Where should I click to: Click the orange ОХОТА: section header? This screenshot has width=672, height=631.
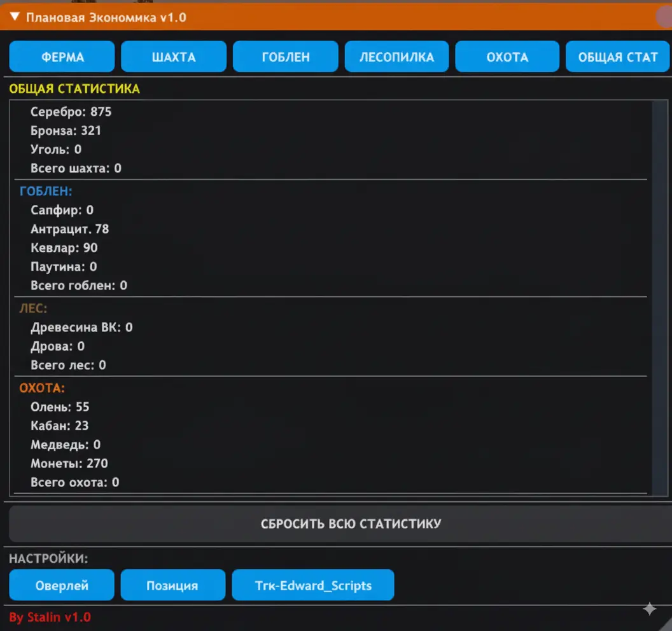42,387
